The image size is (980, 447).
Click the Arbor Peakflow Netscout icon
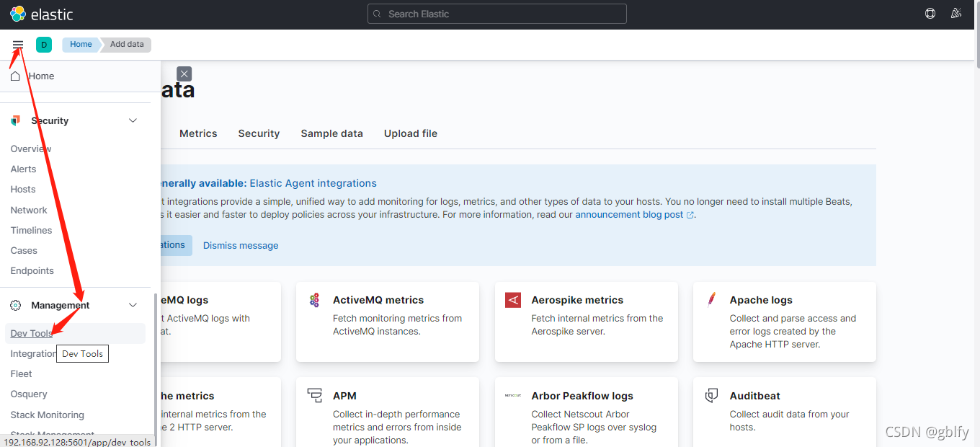pyautogui.click(x=513, y=396)
